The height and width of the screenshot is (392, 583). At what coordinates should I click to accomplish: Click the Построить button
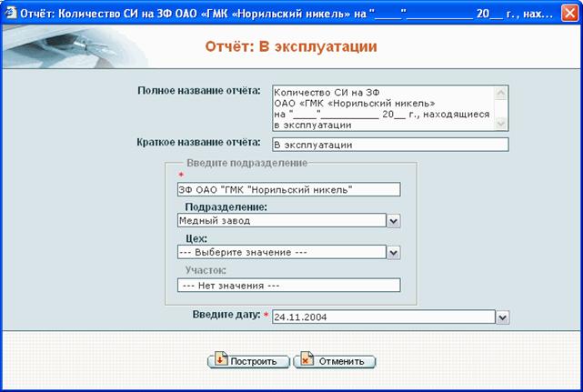tap(248, 361)
